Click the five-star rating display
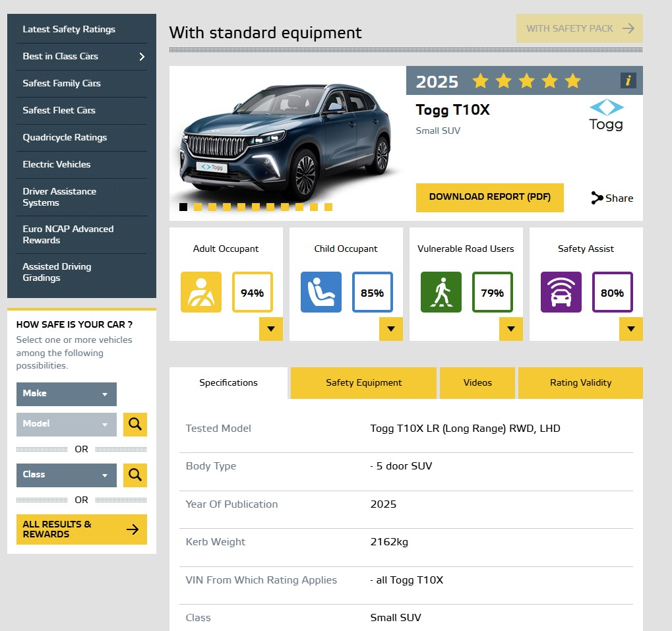Viewport: 672px width, 631px height. coord(527,80)
